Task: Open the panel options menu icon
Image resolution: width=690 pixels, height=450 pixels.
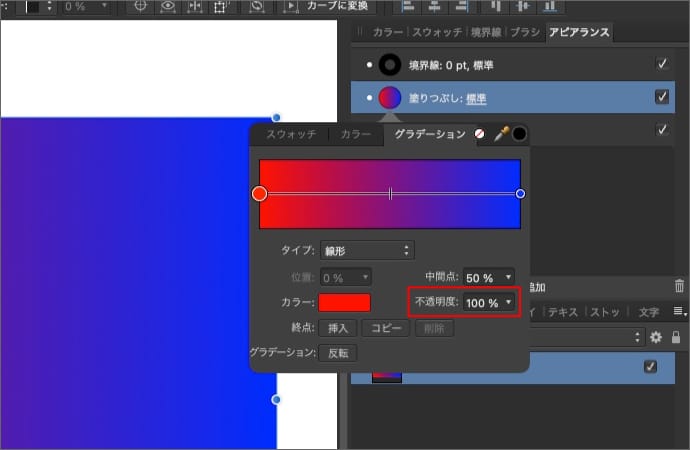Action: point(678,312)
